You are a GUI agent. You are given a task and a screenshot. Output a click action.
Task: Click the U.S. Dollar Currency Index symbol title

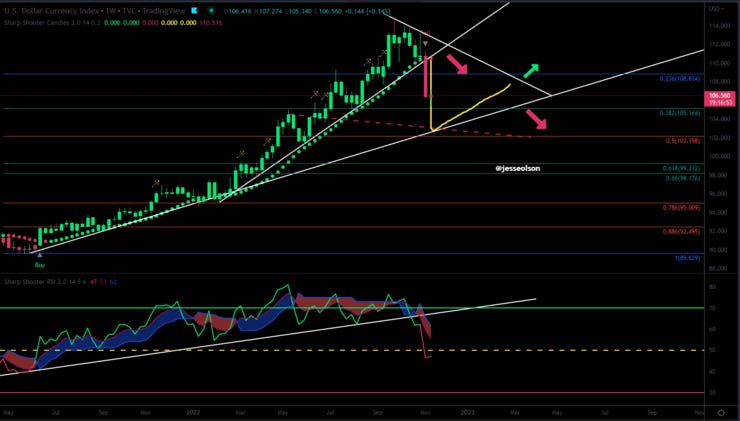tap(50, 10)
